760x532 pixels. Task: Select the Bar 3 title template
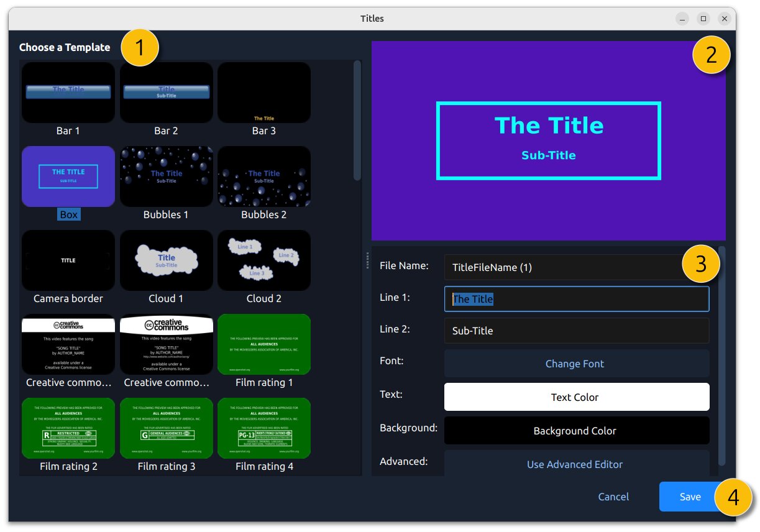(263, 92)
